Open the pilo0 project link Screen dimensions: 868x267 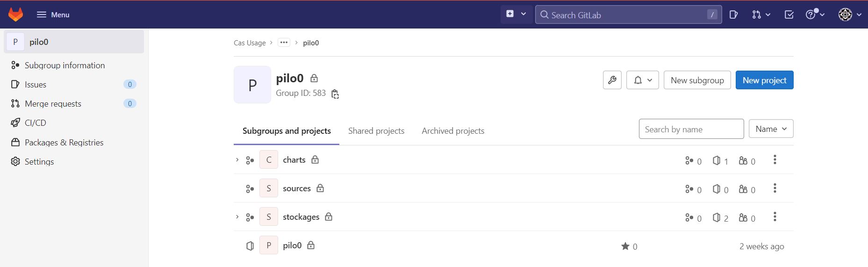coord(292,245)
